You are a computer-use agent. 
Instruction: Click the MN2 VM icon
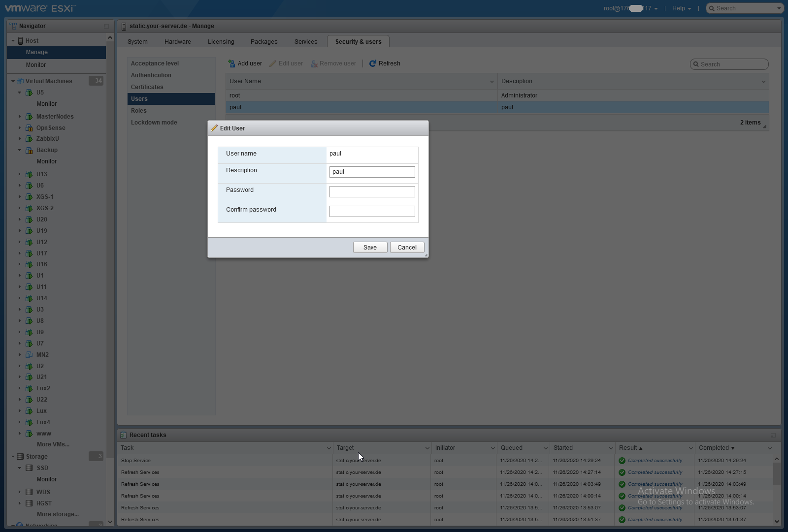point(29,355)
